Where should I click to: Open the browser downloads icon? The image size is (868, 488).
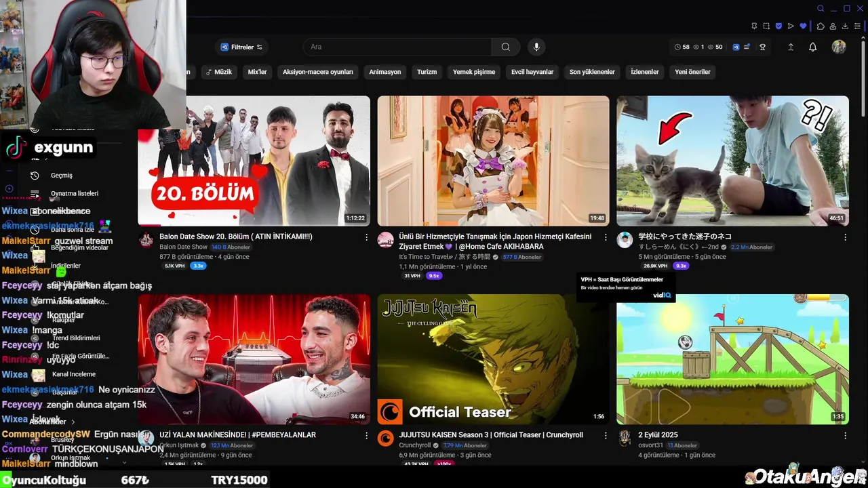coord(845,26)
